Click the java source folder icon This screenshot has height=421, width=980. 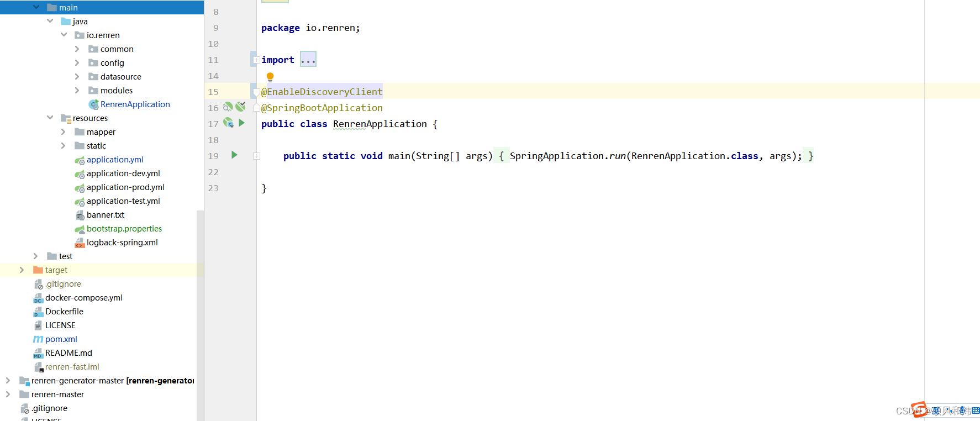point(66,21)
